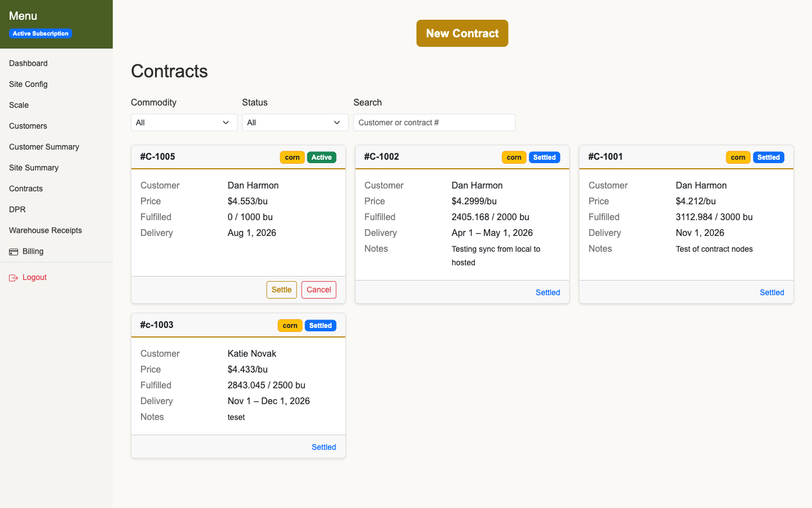Image resolution: width=812 pixels, height=508 pixels.
Task: Click the Settled link on contract c-1003
Action: pos(324,446)
